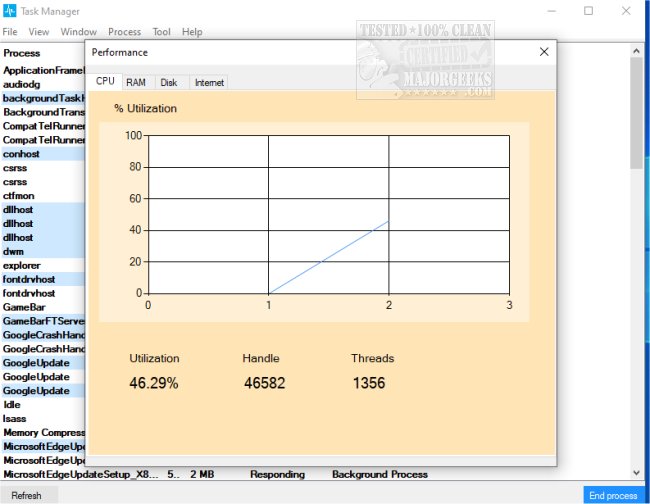Switch to the RAM tab

pyautogui.click(x=136, y=82)
